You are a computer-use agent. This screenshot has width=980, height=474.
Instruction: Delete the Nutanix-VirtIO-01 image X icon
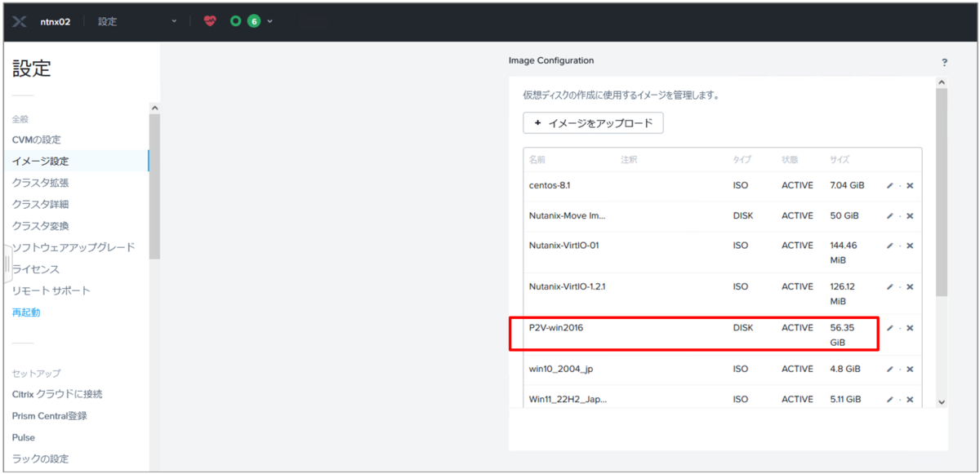point(910,246)
